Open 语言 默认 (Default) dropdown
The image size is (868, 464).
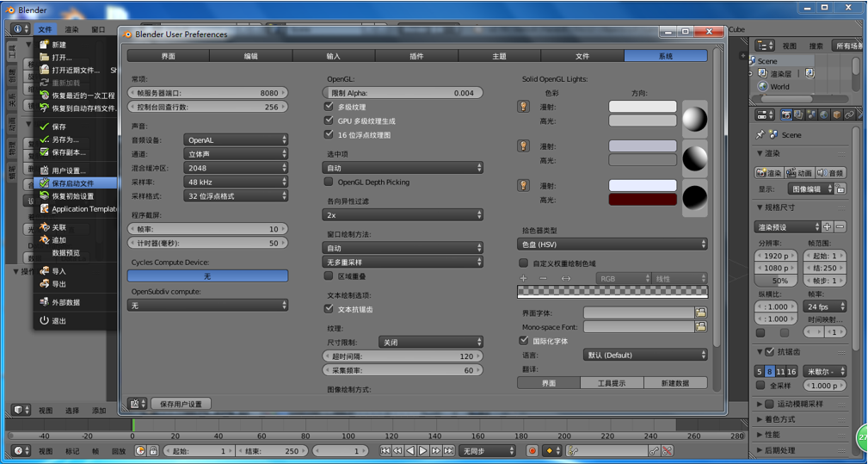pos(645,355)
